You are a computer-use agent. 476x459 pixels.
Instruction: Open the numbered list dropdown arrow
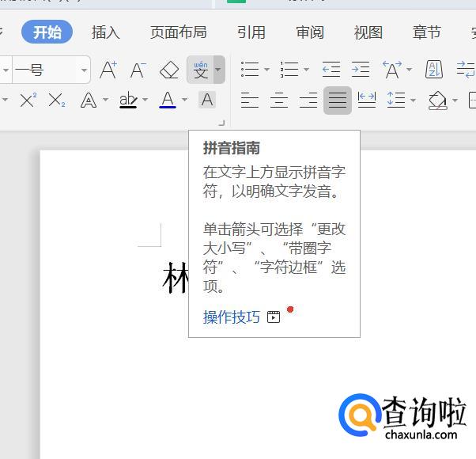[x=307, y=70]
